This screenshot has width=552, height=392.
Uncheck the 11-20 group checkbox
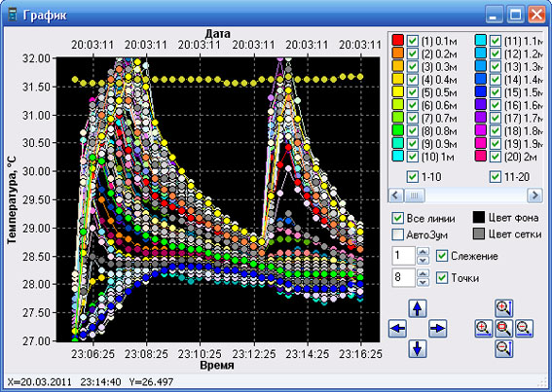click(495, 177)
